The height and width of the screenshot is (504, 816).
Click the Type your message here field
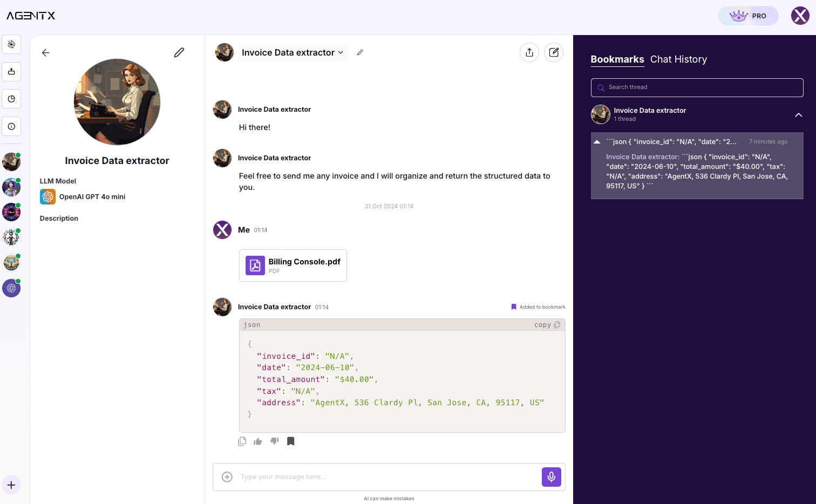[x=389, y=477]
